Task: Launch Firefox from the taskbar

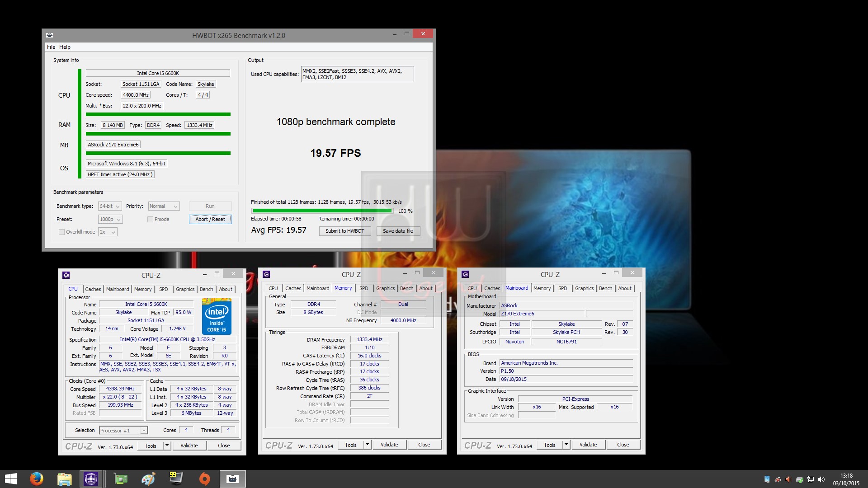Action: tap(37, 479)
